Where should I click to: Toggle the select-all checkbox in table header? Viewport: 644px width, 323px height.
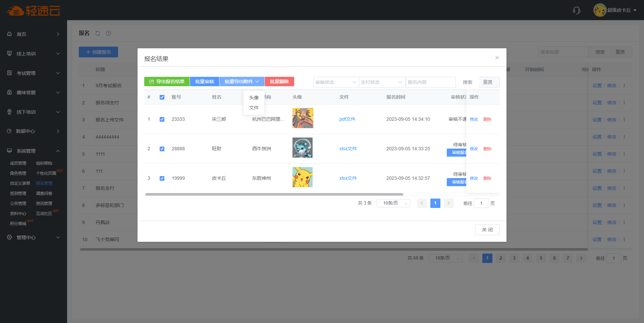[x=162, y=97]
